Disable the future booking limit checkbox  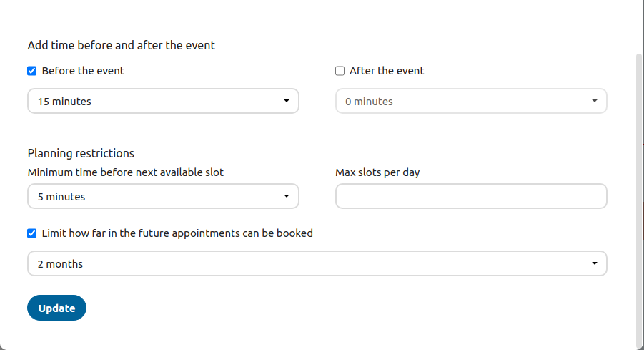pos(32,233)
